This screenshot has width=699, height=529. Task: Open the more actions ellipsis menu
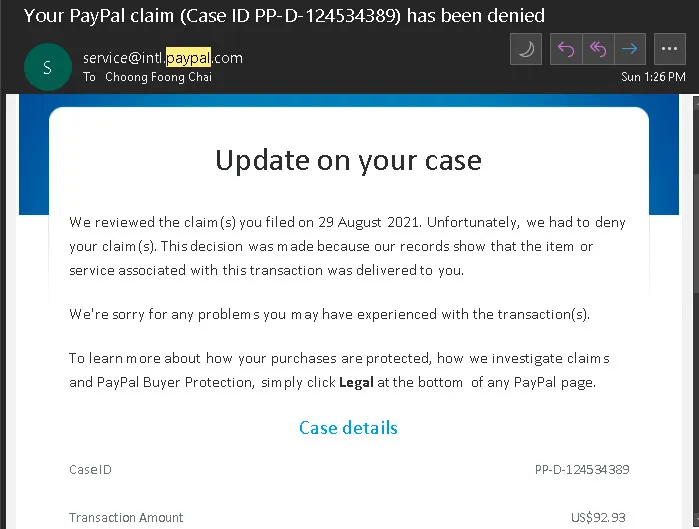point(670,49)
